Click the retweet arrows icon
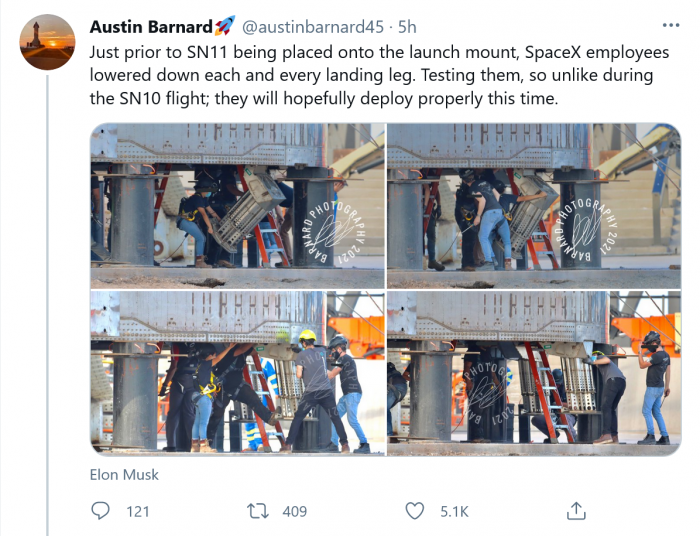Screen dimensions: 700x536 pyautogui.click(x=258, y=511)
